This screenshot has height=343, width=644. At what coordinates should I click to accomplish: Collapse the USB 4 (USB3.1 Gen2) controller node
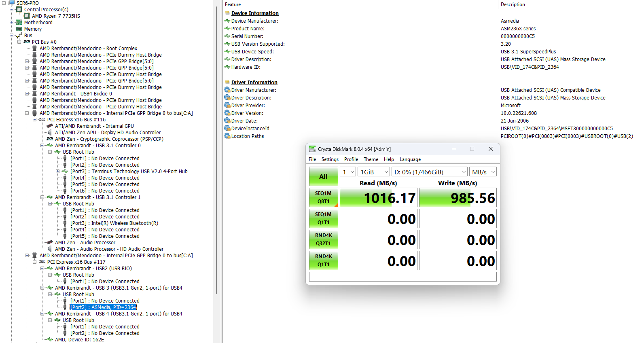click(x=42, y=313)
